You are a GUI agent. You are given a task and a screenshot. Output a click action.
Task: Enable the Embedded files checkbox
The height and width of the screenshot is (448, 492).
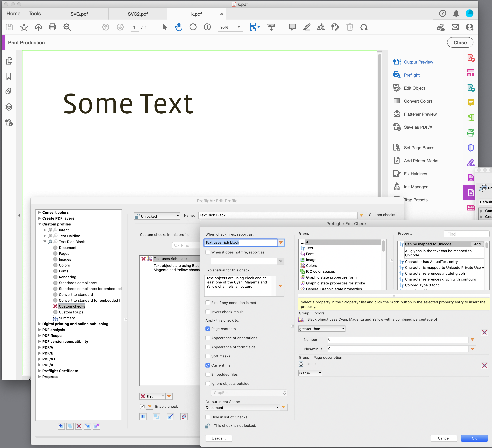click(x=208, y=374)
